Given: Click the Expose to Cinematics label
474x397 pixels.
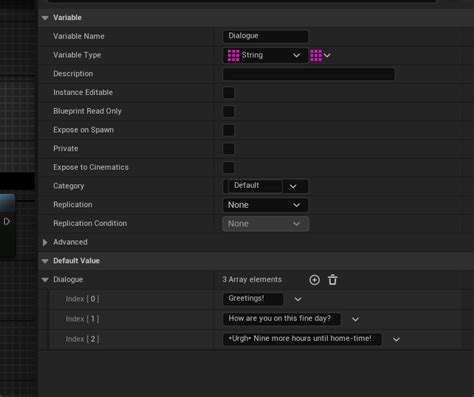Looking at the screenshot, I should click(x=91, y=167).
